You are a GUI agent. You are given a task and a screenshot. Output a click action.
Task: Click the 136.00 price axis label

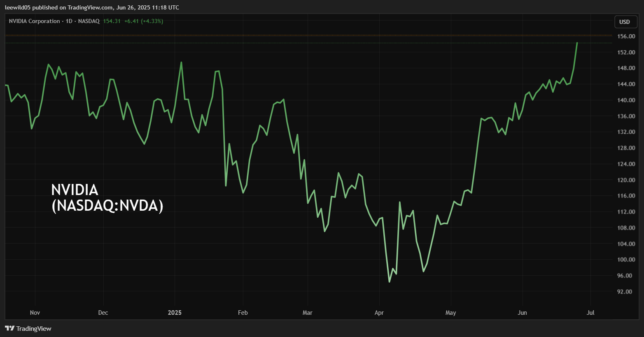click(x=626, y=116)
